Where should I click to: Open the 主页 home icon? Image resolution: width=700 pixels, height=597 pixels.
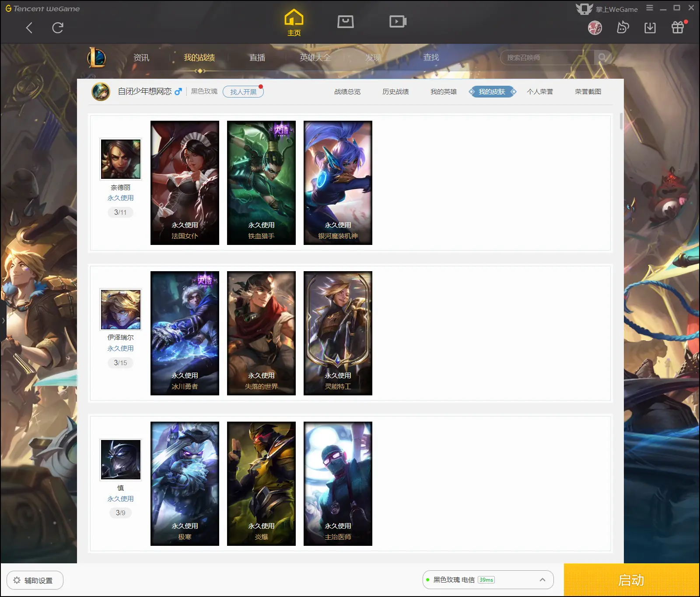click(294, 22)
